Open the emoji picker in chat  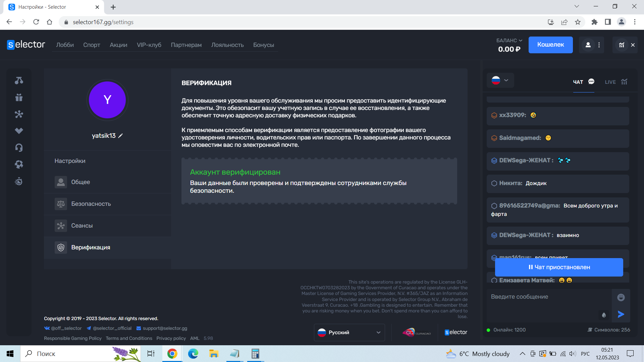click(621, 297)
